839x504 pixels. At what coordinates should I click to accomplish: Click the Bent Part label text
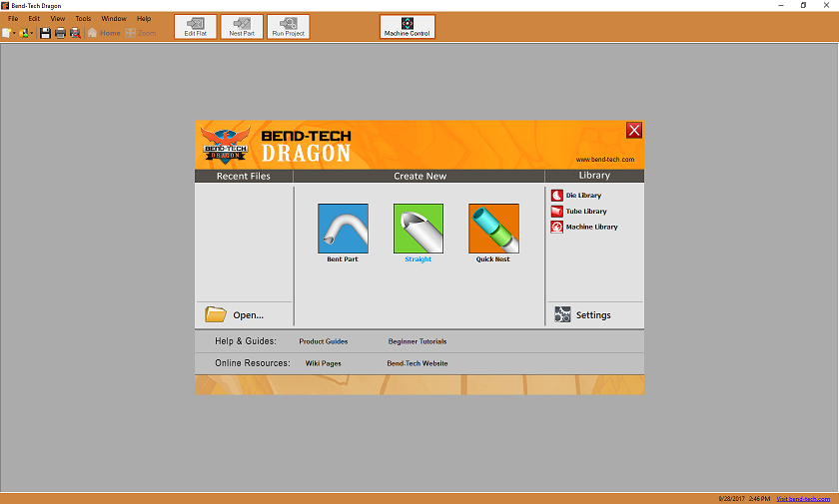343,259
